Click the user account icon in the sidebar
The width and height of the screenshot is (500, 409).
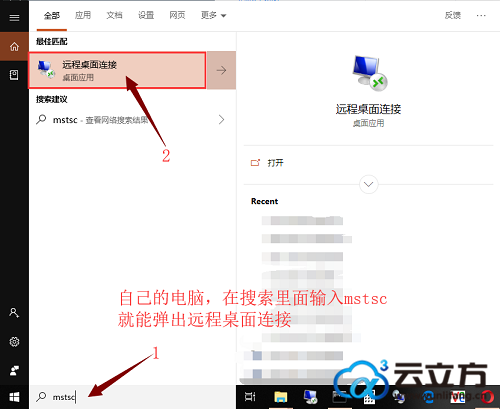click(x=14, y=313)
